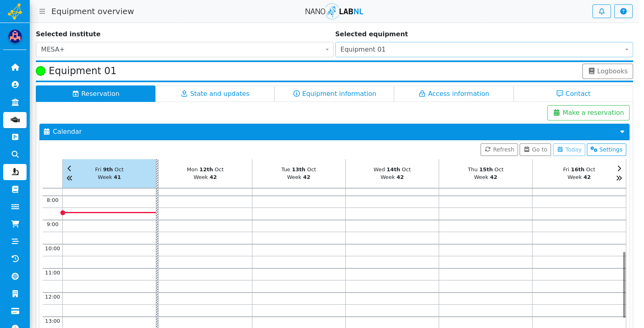Open the Equipment information tab
This screenshot has height=328, width=644.
click(x=334, y=93)
